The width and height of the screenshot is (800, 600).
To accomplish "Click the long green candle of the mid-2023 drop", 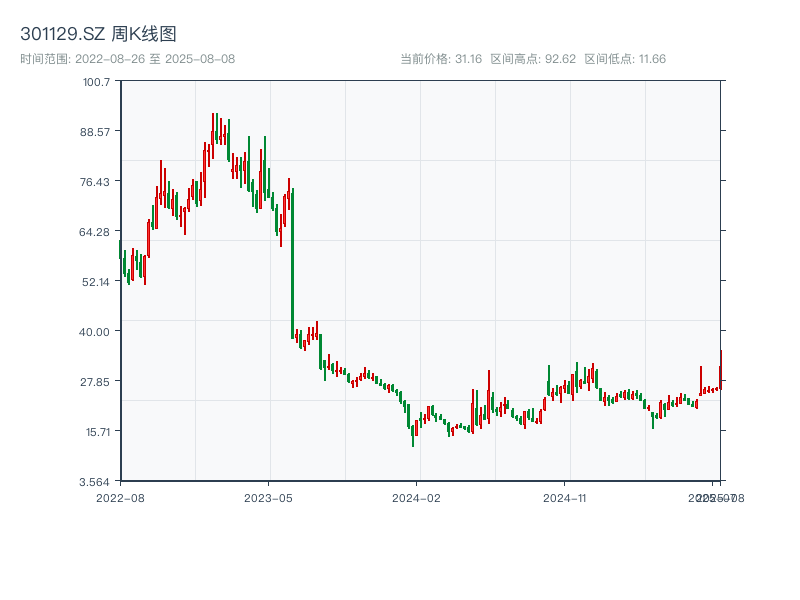I will 293,262.
